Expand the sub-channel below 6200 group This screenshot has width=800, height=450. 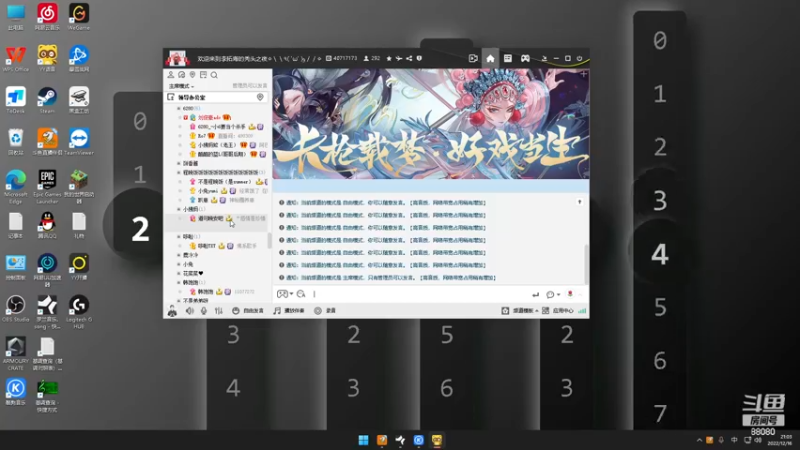pyautogui.click(x=179, y=163)
